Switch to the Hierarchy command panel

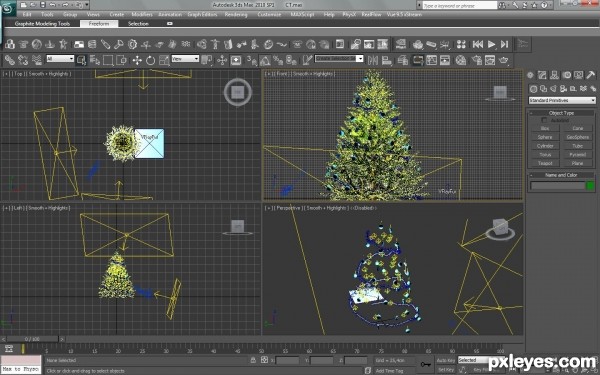tap(554, 75)
